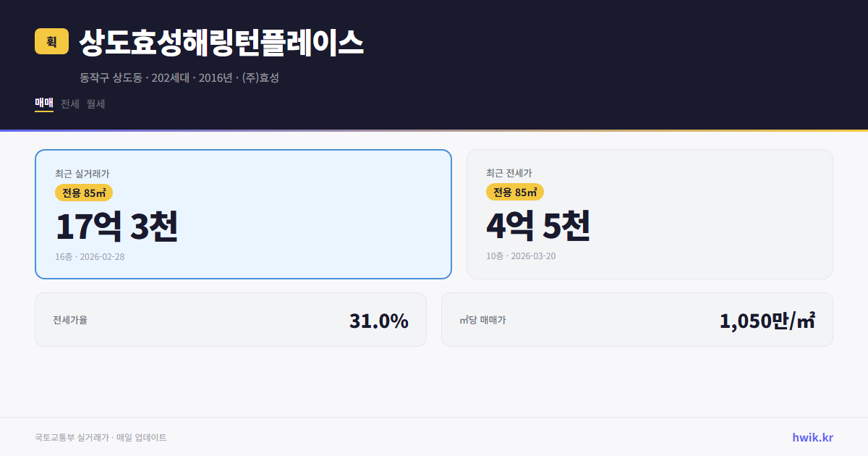868x456 pixels.
Task: Click the ㎡당 매매가 panel
Action: (637, 319)
